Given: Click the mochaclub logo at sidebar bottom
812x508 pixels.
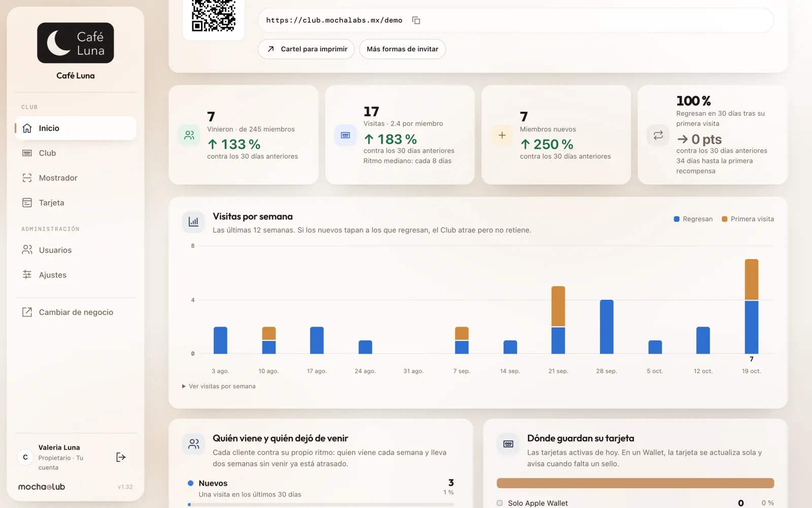Looking at the screenshot, I should pos(42,487).
